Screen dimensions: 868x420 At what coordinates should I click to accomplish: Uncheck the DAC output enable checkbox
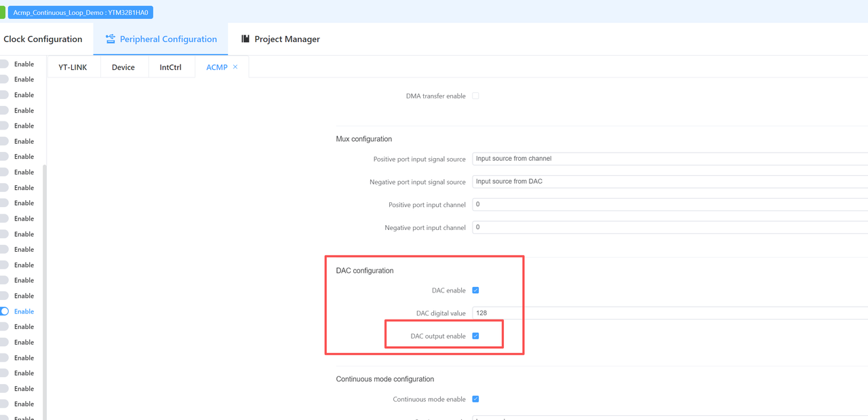click(x=475, y=336)
